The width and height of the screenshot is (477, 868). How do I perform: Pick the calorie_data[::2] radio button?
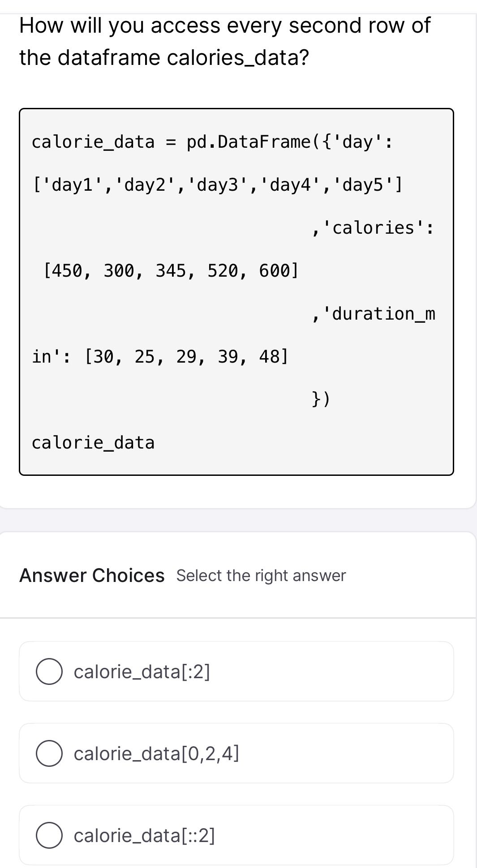49,835
